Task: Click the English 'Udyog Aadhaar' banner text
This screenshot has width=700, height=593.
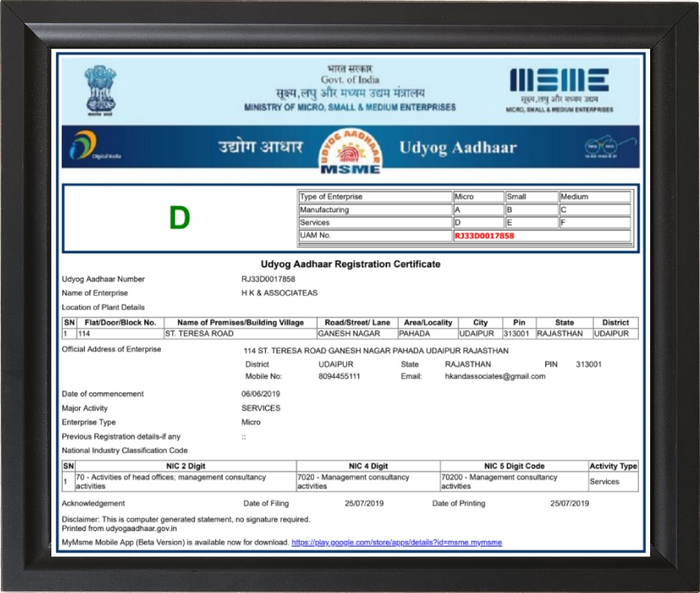Action: 457,147
